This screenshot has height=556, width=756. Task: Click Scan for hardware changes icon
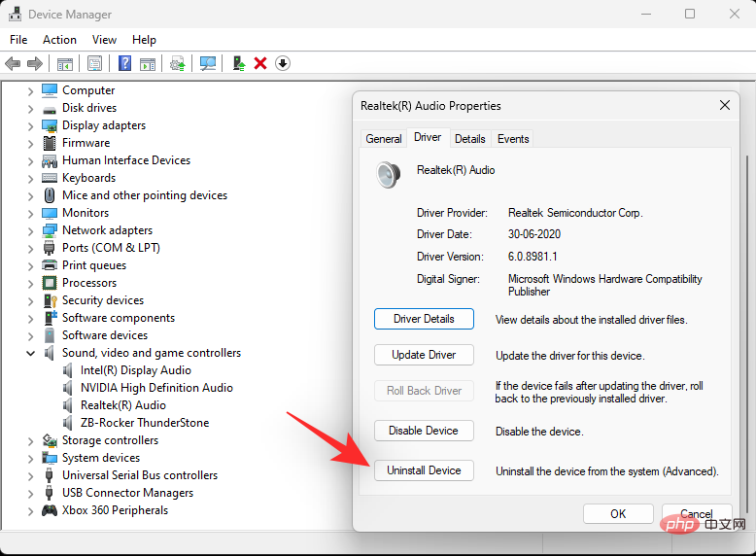[x=208, y=63]
